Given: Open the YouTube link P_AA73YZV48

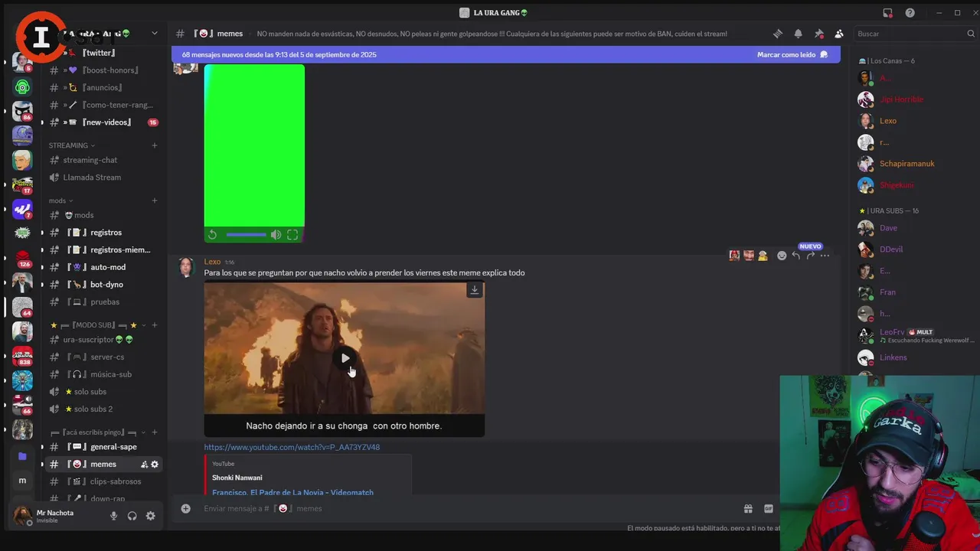Looking at the screenshot, I should tap(292, 447).
